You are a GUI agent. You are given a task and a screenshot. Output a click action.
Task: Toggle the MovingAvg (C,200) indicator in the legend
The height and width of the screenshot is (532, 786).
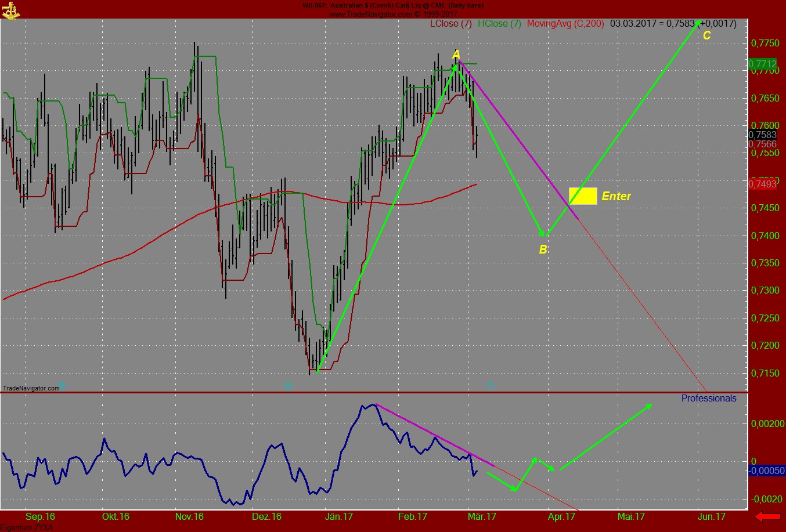[565, 24]
